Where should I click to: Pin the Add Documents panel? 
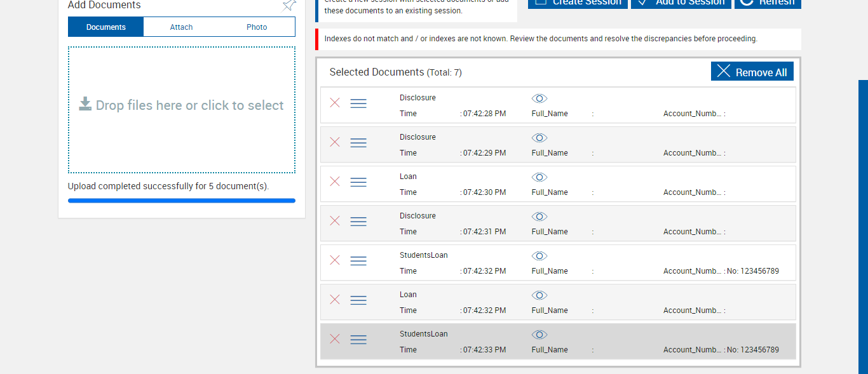tap(289, 5)
